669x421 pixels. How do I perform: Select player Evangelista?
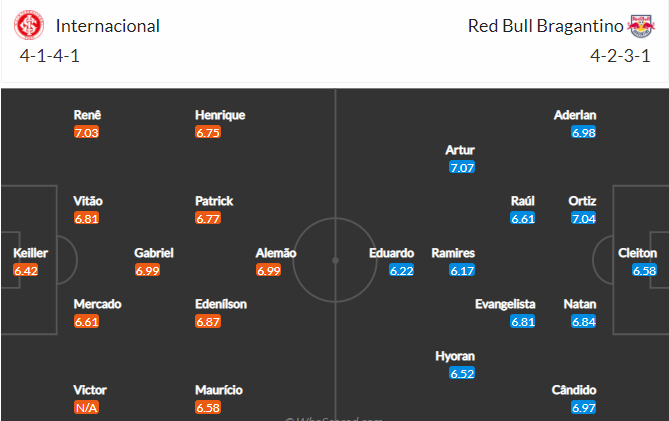(505, 304)
